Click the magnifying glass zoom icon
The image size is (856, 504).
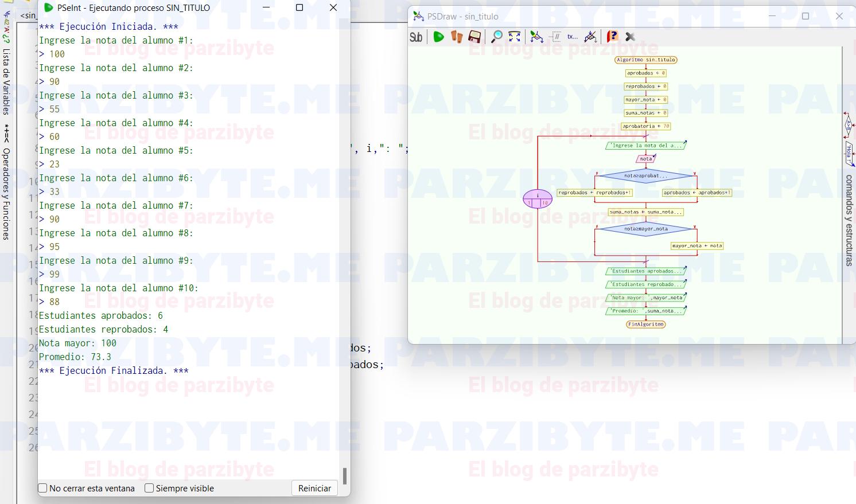point(497,37)
